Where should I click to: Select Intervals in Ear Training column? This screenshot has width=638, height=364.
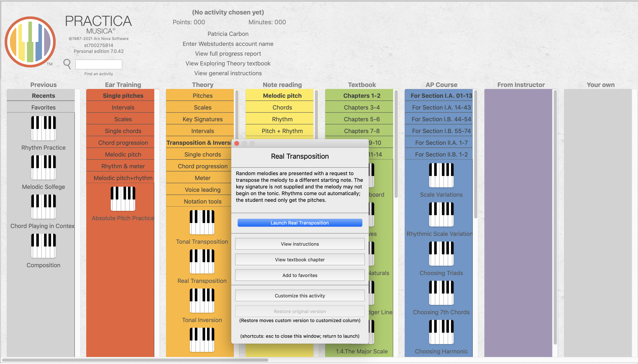(x=120, y=107)
